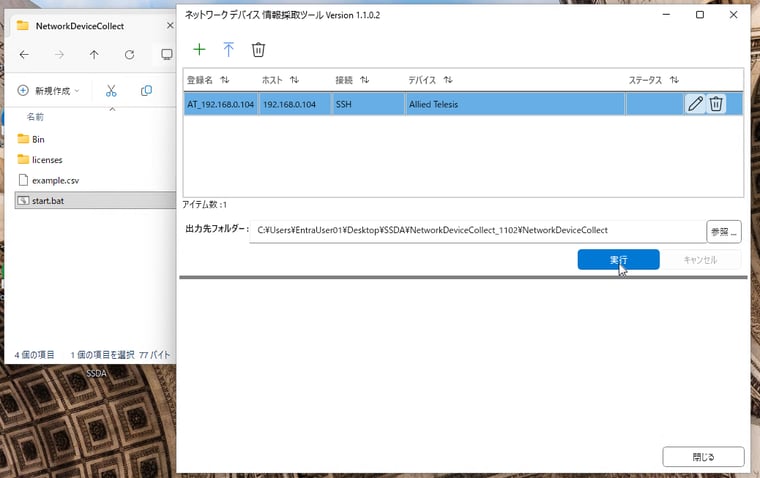This screenshot has height=478, width=760.
Task: Click the AT_192.168.0.104 registered name cell
Action: coord(221,104)
